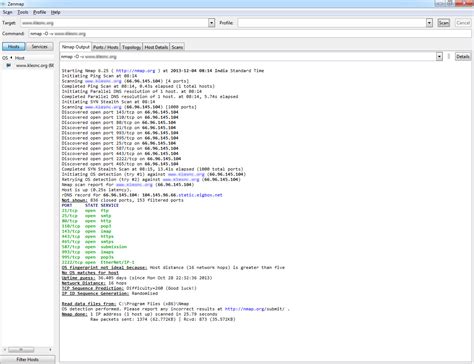
Task: Click the 'Uptime guess:' line
Action: 137,278
